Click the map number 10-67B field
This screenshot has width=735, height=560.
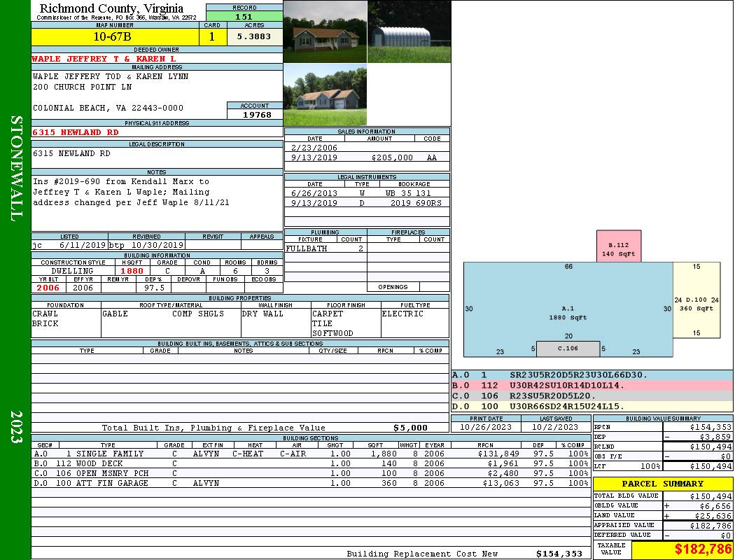tap(113, 36)
